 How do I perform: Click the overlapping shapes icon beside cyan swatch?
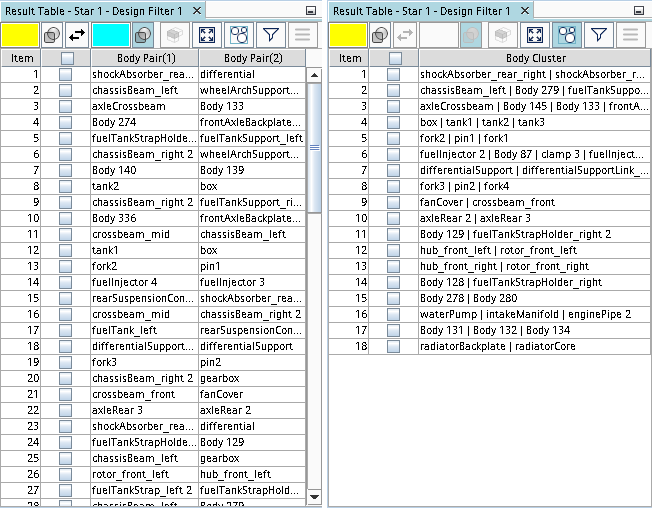pos(143,34)
